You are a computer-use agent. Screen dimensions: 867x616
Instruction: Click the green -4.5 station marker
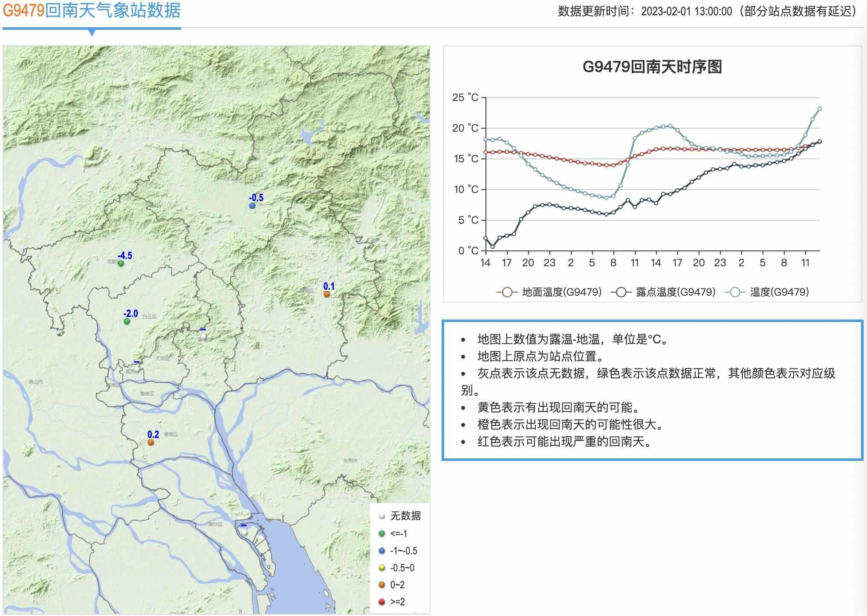click(x=121, y=264)
